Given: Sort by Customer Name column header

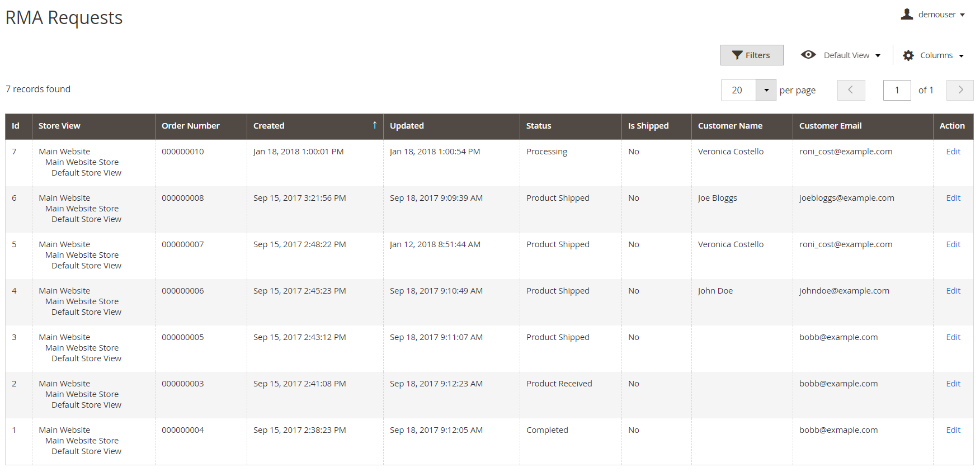Looking at the screenshot, I should click(730, 126).
